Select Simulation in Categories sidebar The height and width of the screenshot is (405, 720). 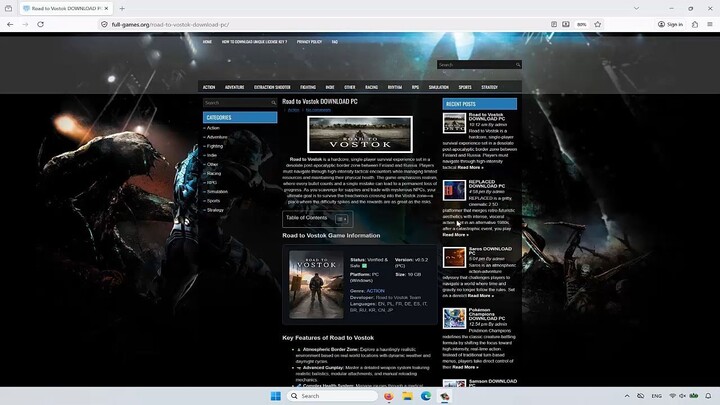point(217,191)
